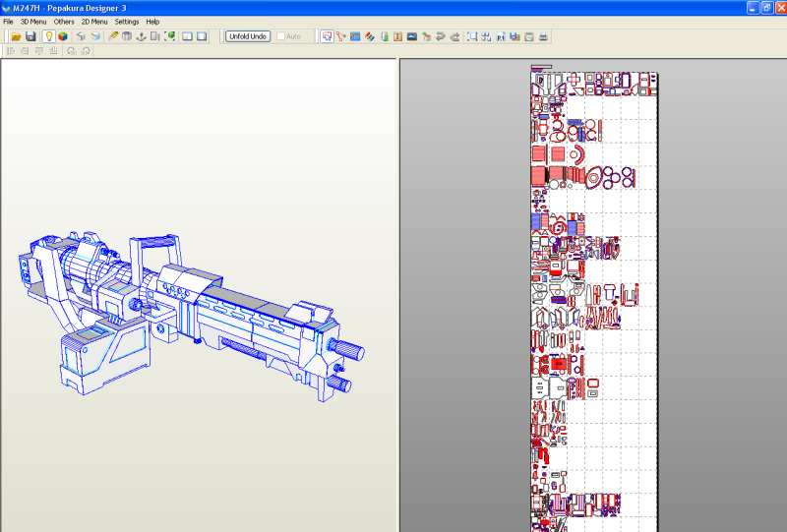Click the align top icon in second toolbar

pyautogui.click(x=39, y=51)
